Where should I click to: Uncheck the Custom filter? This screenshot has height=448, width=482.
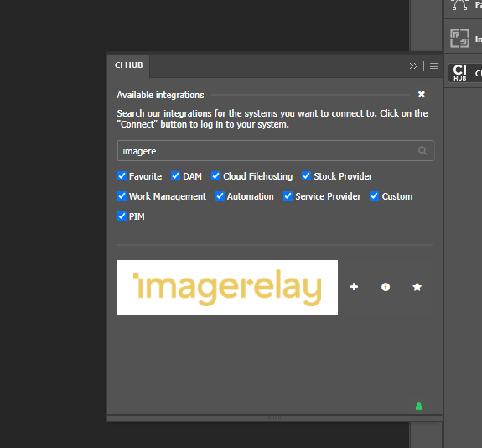tap(374, 196)
